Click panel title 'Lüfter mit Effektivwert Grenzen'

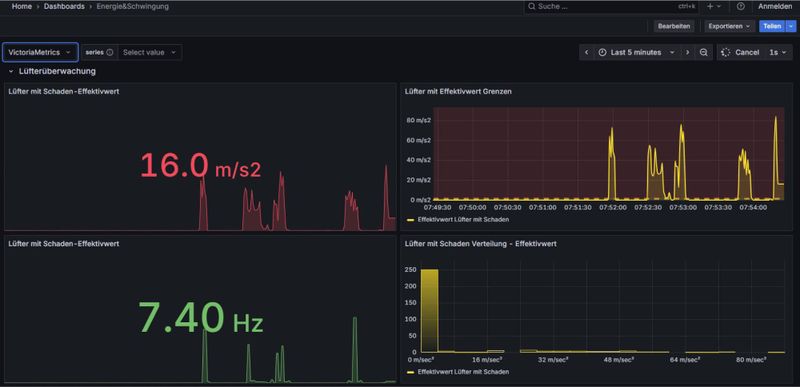coord(458,92)
